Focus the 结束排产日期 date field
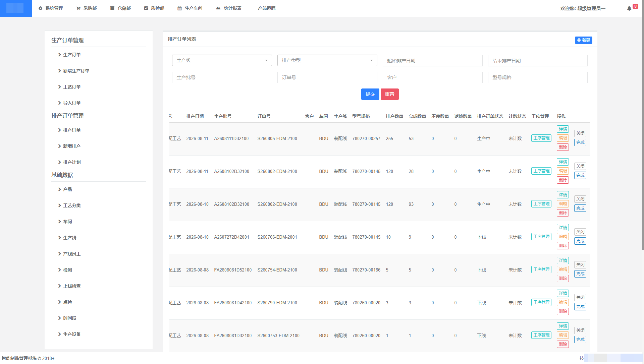The height and width of the screenshot is (364, 644). 538,61
